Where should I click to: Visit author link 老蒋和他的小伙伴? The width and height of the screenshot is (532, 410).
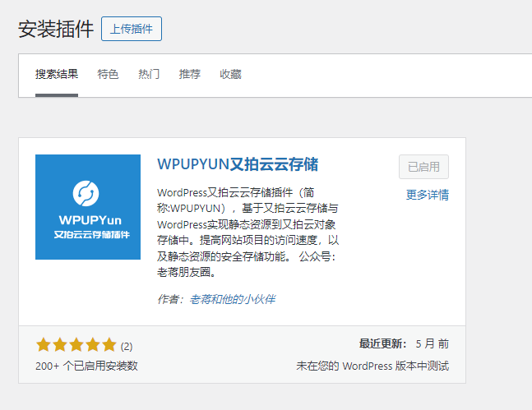tap(233, 299)
